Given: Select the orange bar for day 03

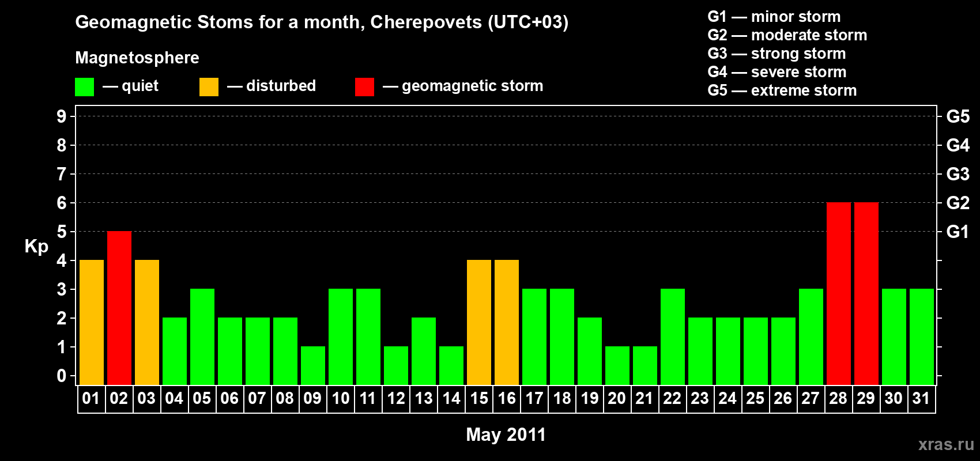Looking at the screenshot, I should [147, 323].
